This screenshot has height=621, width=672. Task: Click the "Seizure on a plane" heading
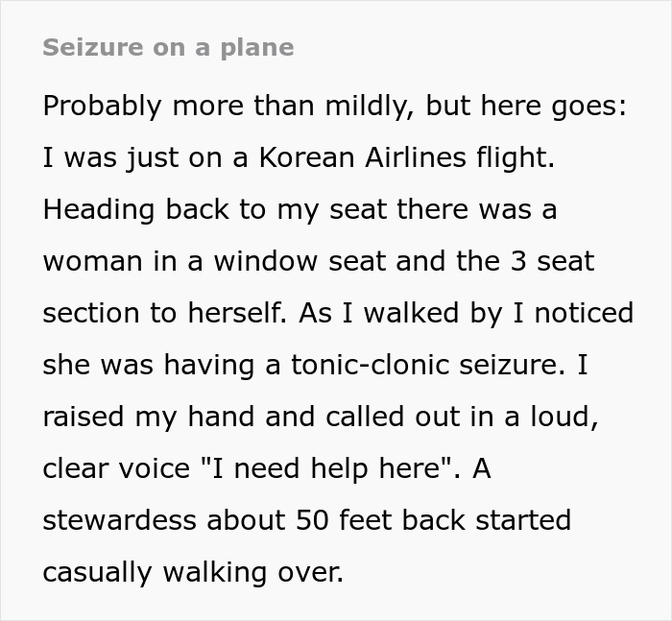click(169, 47)
